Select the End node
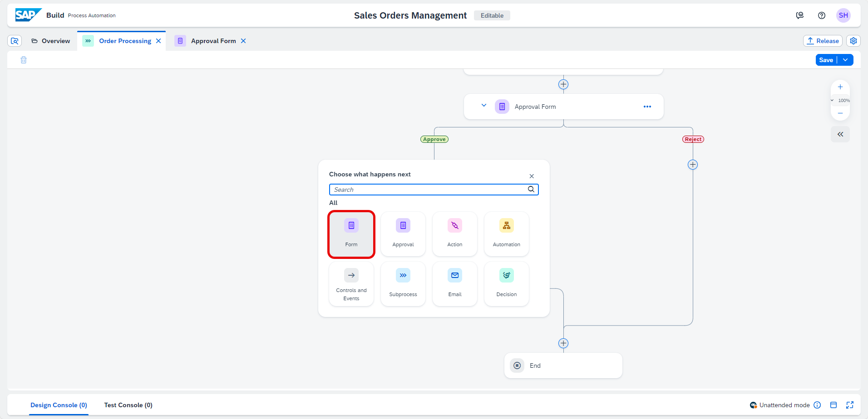Viewport: 868px width, 419px height. [563, 365]
